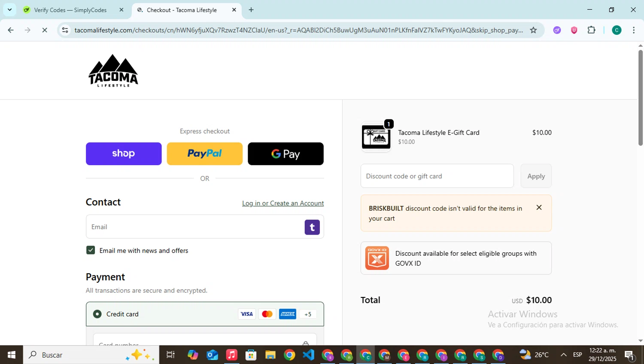
Task: Open the 26°C weather widget
Action: coord(534,355)
